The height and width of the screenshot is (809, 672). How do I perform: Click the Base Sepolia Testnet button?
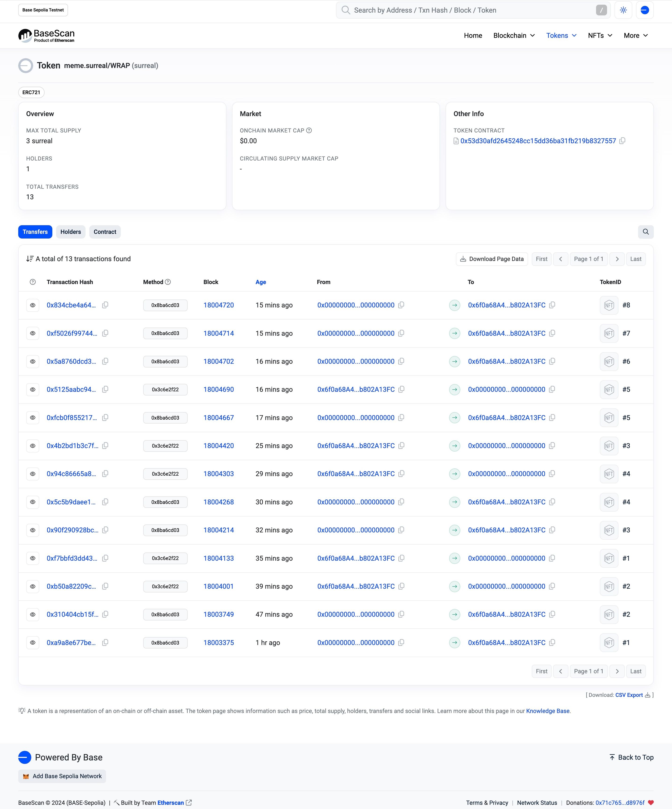[x=43, y=10]
